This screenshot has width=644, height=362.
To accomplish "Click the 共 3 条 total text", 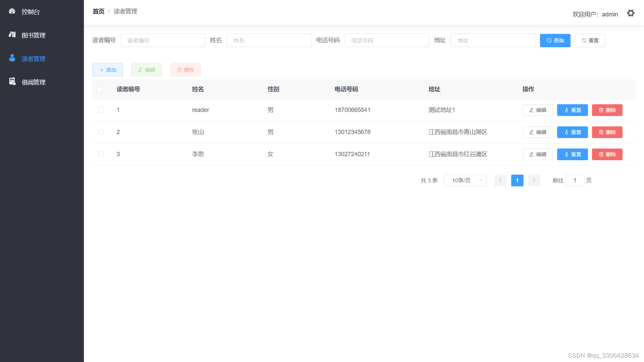I will coord(429,180).
